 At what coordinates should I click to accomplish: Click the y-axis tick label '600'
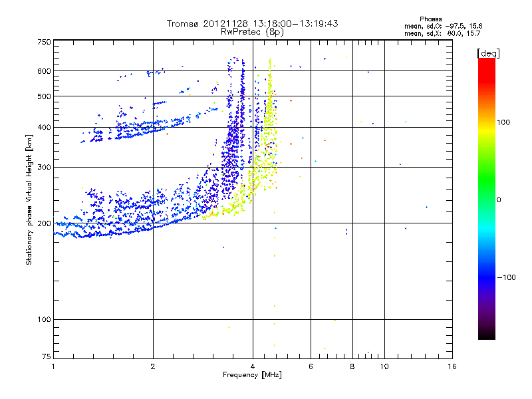pos(44,71)
